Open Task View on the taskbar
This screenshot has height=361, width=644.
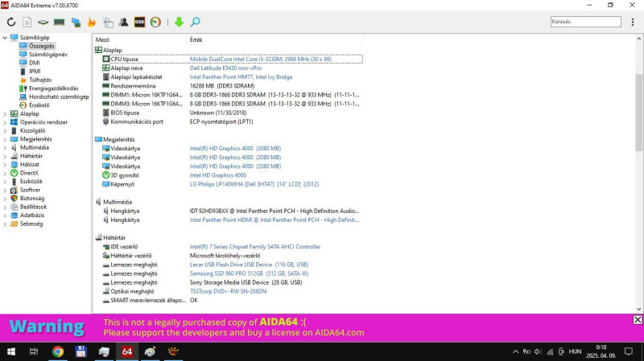point(34,351)
